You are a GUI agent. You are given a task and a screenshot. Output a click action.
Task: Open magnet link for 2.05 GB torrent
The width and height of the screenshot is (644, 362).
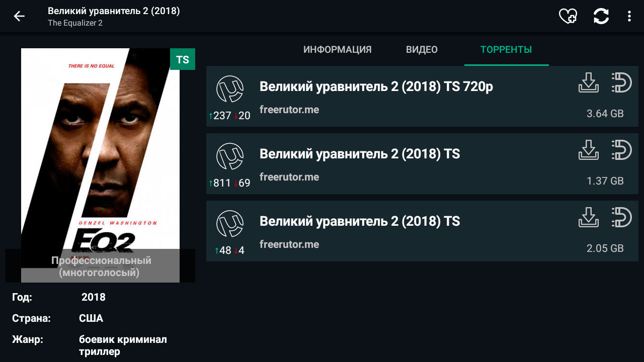pos(622,218)
